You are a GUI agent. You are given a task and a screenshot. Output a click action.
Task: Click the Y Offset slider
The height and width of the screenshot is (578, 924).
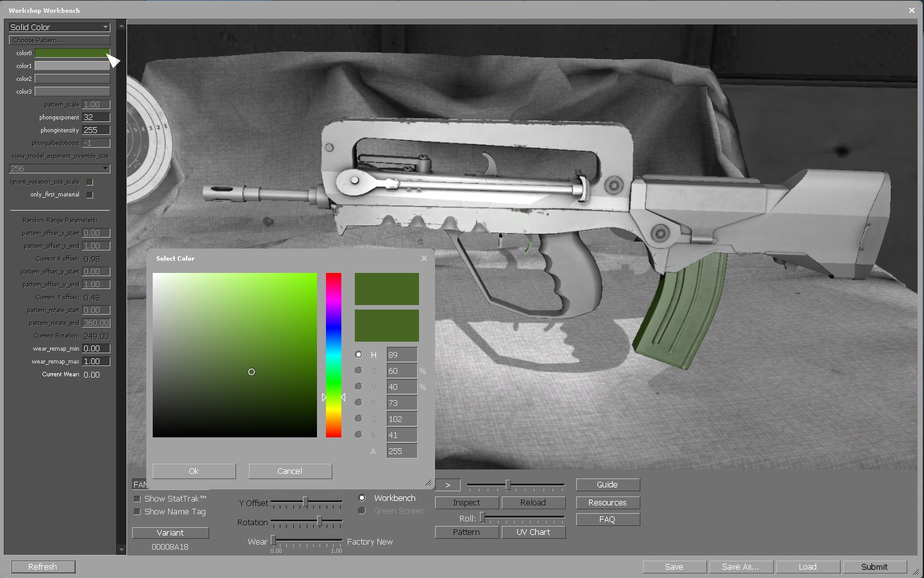click(x=307, y=502)
